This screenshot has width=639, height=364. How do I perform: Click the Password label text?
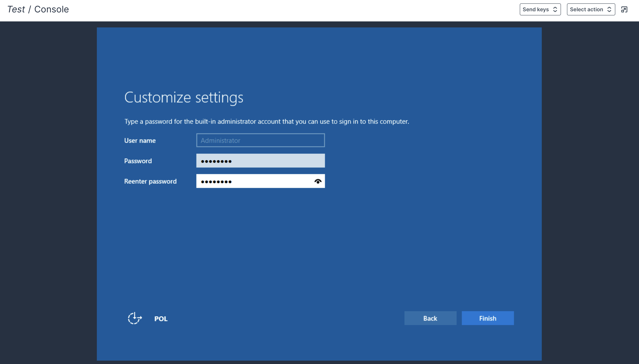pos(138,161)
